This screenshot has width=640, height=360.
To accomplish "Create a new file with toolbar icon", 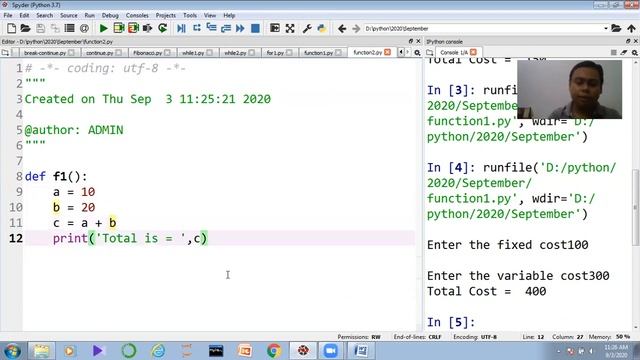I will click(x=11, y=28).
